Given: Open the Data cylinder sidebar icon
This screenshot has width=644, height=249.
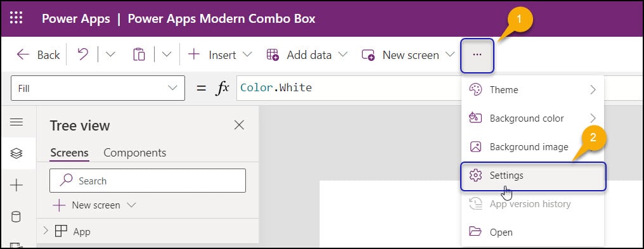Looking at the screenshot, I should click(x=16, y=217).
